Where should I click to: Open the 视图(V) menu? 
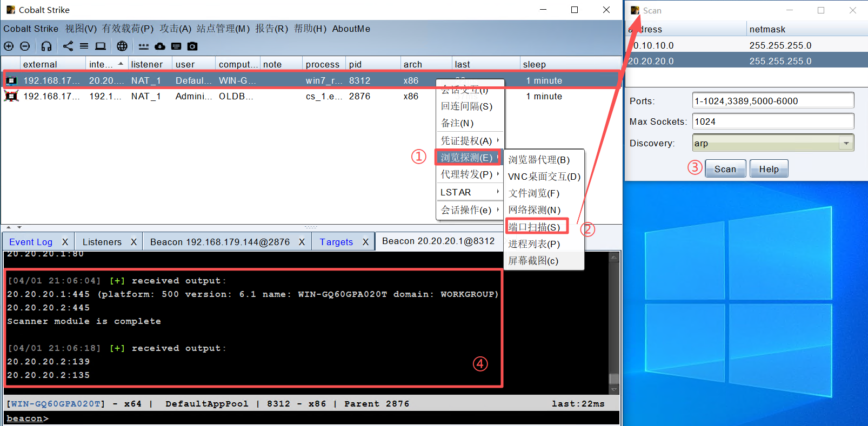(x=81, y=29)
